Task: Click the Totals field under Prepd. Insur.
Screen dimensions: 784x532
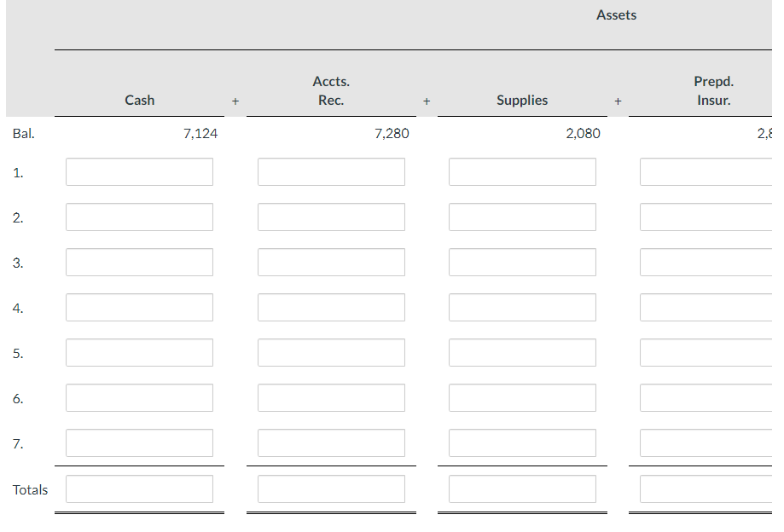Action: [706, 489]
